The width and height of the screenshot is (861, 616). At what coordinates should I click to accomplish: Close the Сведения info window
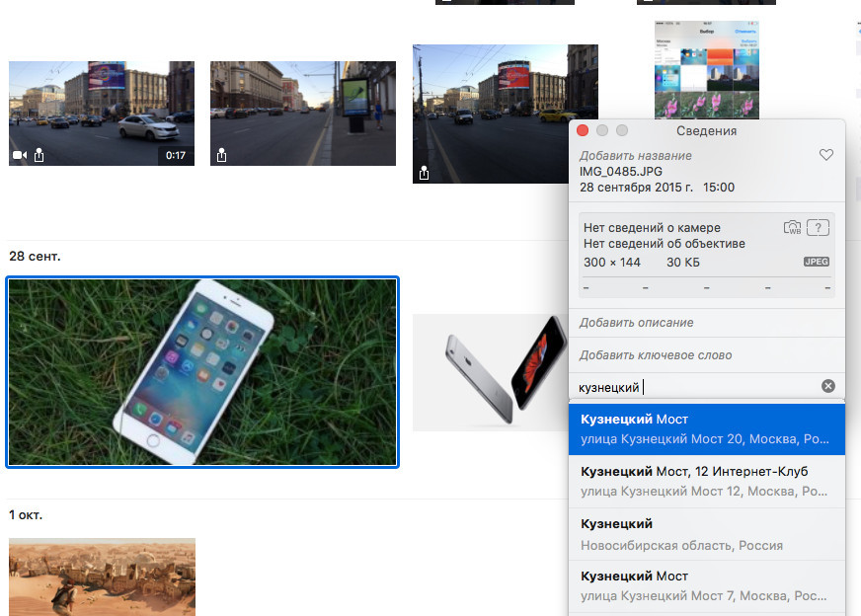click(x=583, y=130)
